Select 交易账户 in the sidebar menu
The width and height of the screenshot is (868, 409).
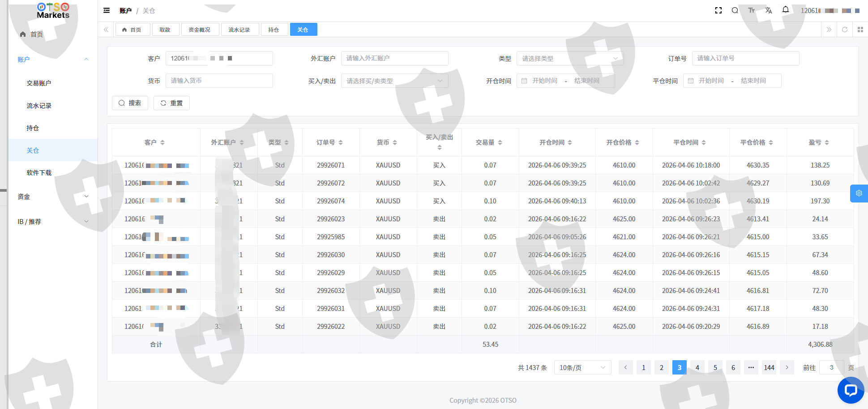point(39,83)
